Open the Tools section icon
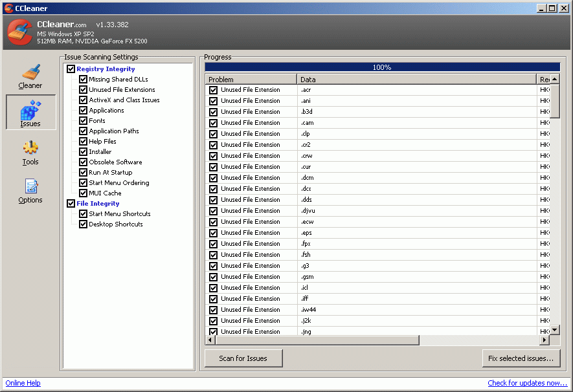 [30, 148]
